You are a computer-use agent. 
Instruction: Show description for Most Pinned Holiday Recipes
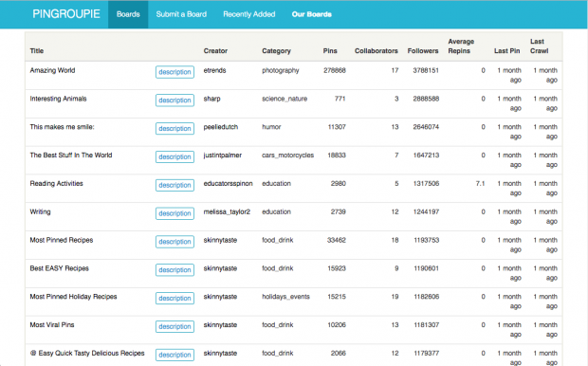[x=175, y=298]
